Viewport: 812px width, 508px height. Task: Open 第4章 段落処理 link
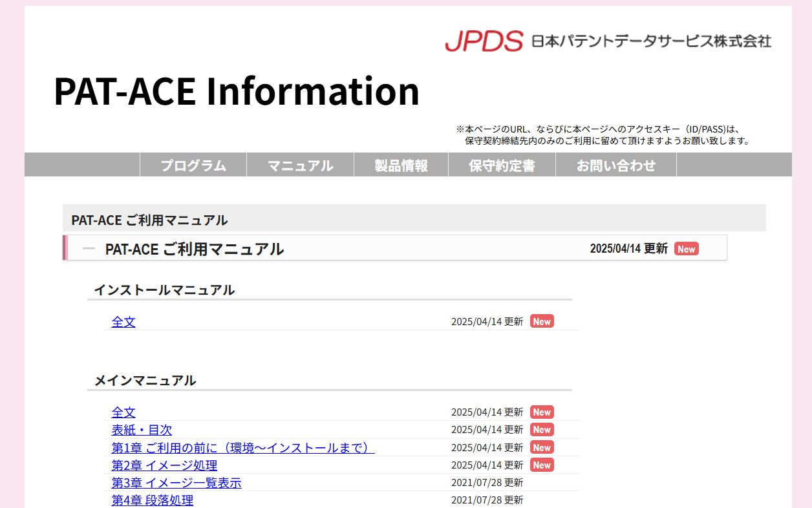[153, 500]
